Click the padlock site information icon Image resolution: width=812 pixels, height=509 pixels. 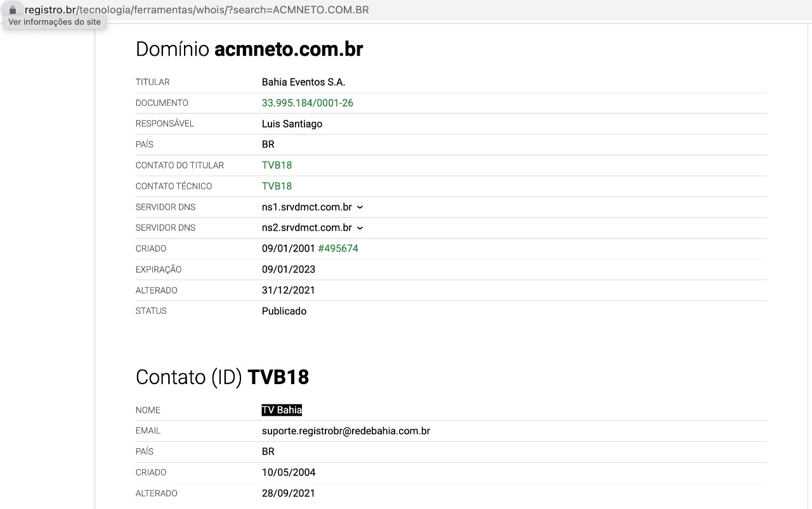pyautogui.click(x=13, y=10)
